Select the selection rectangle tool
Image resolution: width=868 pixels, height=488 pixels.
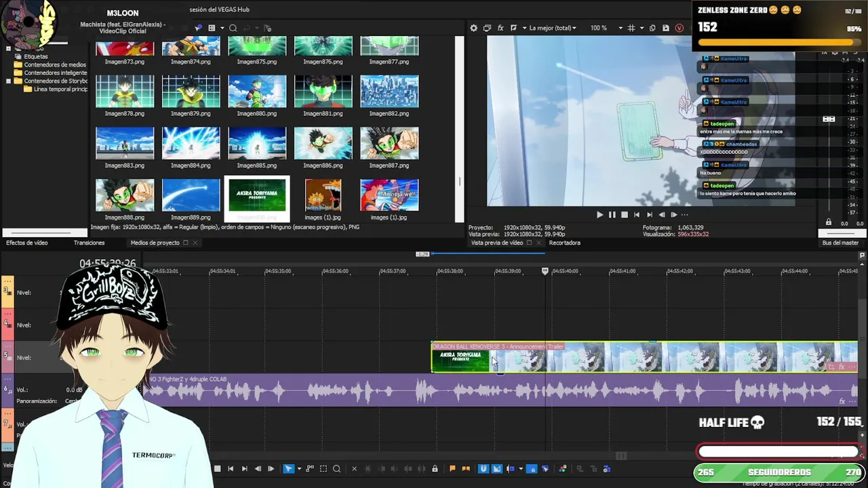coord(323,468)
